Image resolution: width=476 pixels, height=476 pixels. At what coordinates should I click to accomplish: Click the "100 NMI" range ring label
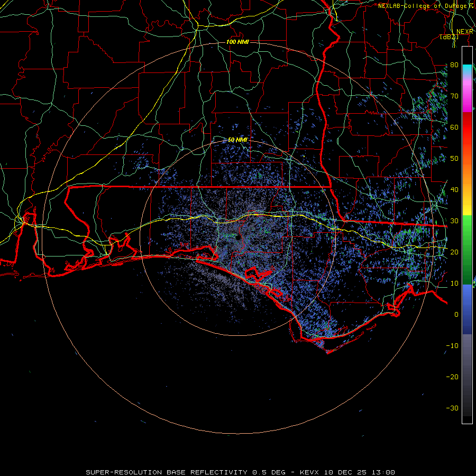pos(237,42)
